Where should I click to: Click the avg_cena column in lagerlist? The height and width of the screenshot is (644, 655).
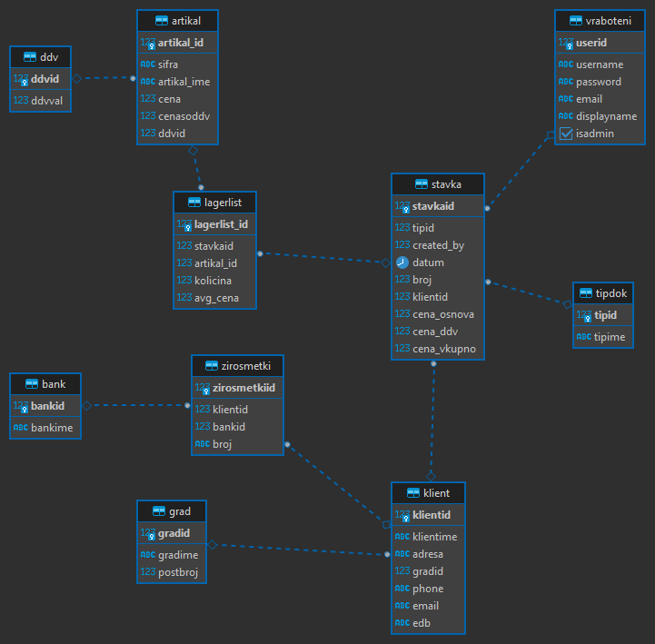click(218, 297)
